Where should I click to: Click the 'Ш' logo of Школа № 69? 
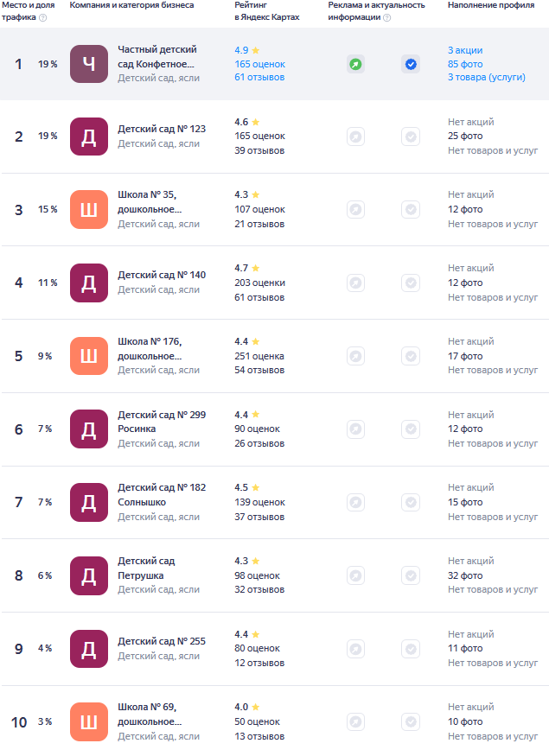pyautogui.click(x=89, y=721)
